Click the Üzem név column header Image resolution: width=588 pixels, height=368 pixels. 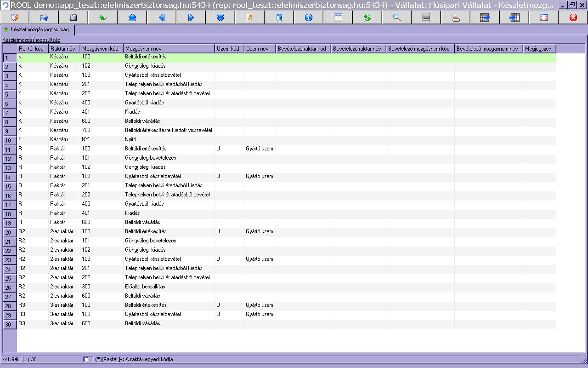tap(260, 49)
